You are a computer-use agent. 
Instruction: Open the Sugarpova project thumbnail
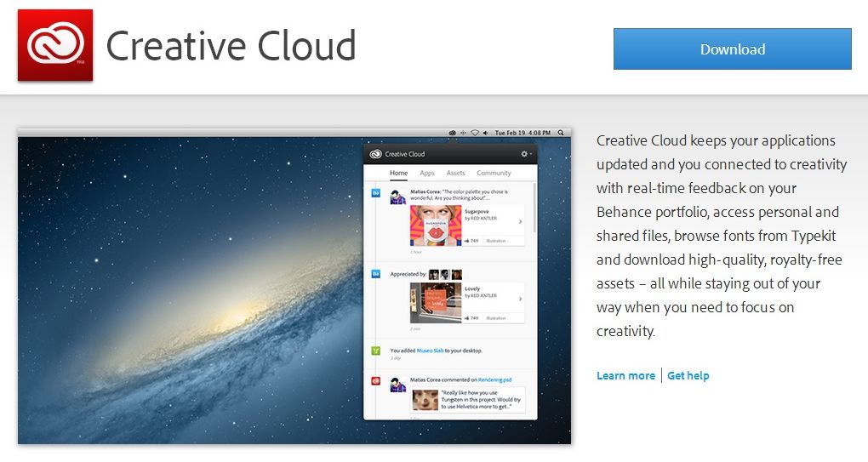[436, 225]
